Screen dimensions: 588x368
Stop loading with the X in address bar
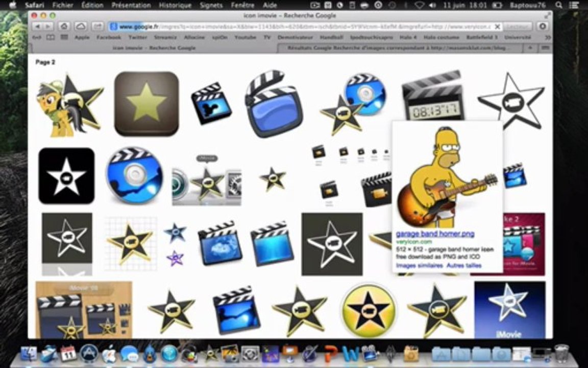[x=497, y=27]
